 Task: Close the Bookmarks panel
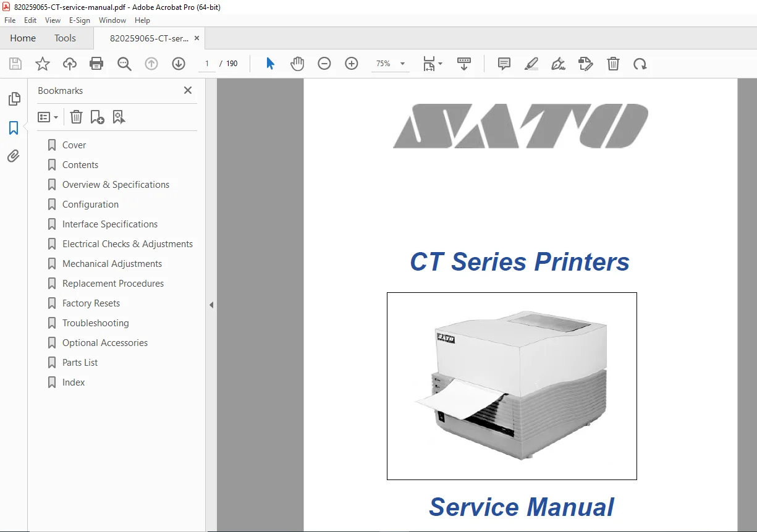[x=188, y=90]
